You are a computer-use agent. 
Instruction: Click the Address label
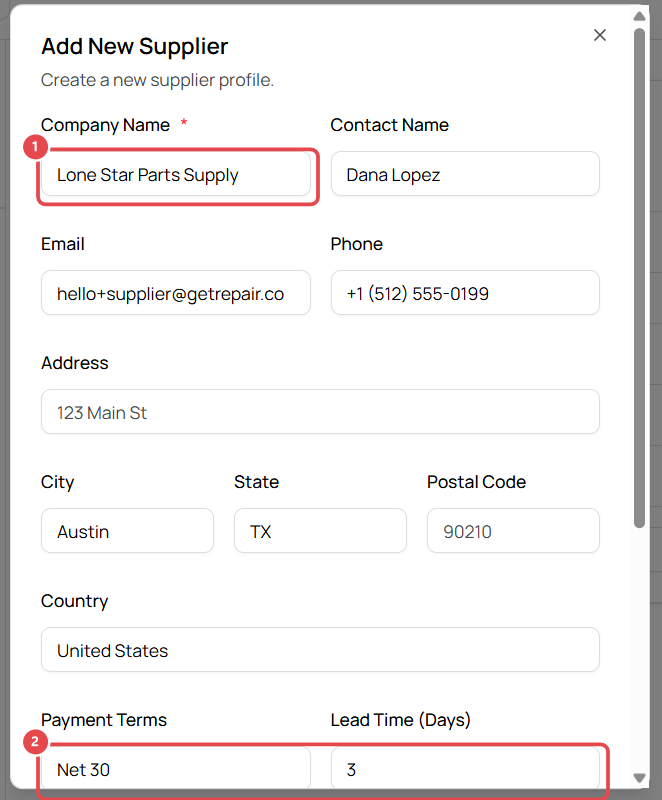coord(74,363)
